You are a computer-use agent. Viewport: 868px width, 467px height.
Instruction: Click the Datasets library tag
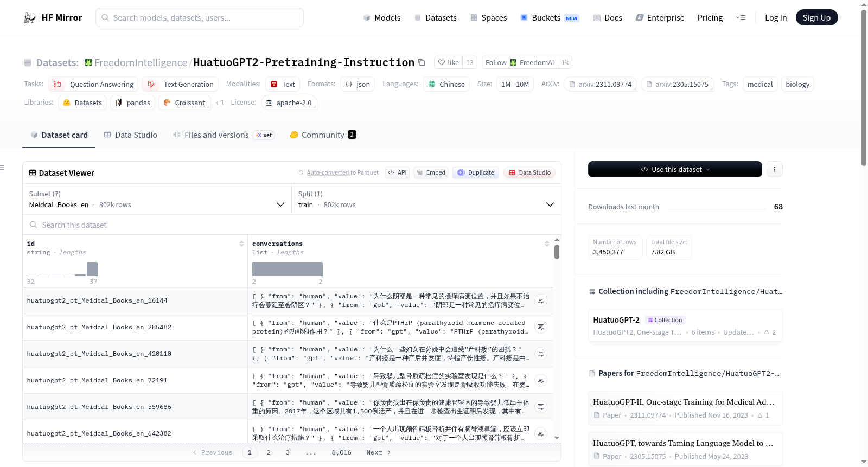pos(82,103)
